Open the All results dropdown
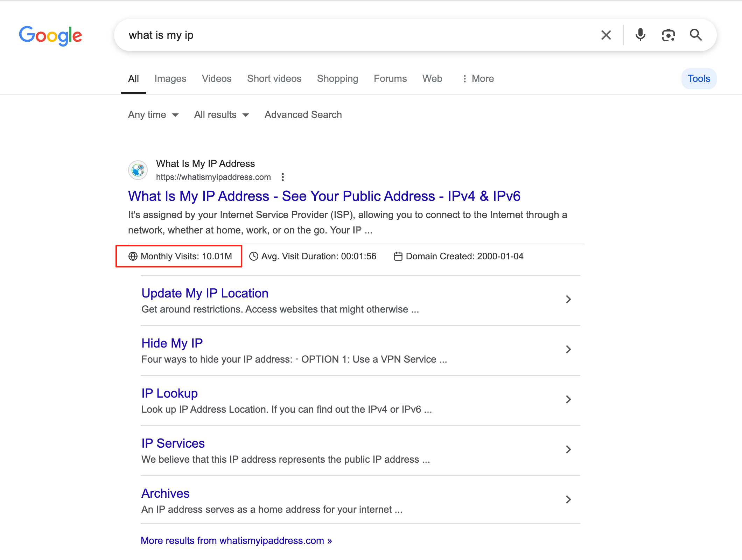This screenshot has height=560, width=742. pos(222,115)
